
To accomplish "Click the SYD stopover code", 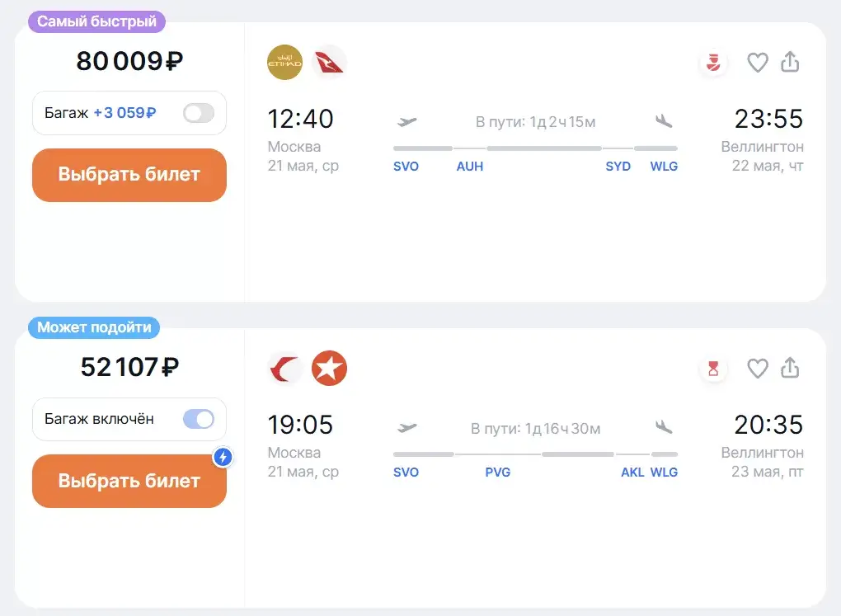I will pos(618,167).
